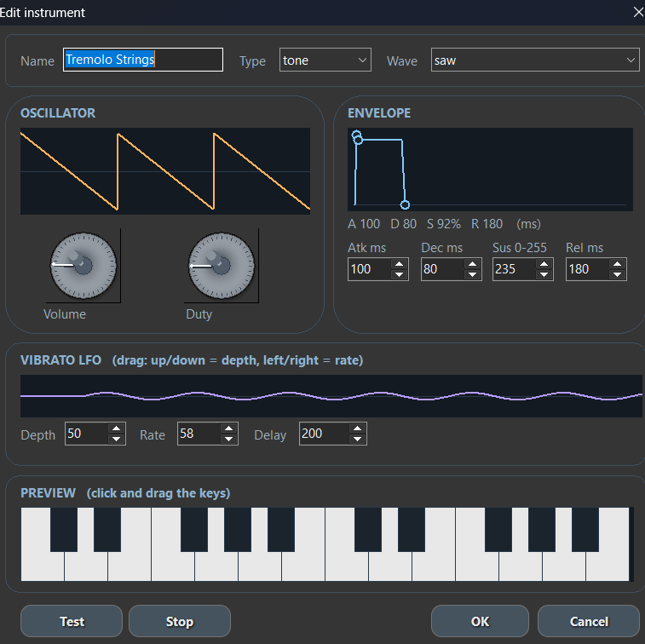This screenshot has width=645, height=644.
Task: Increase Dec ms with up arrow
Action: pyautogui.click(x=472, y=264)
